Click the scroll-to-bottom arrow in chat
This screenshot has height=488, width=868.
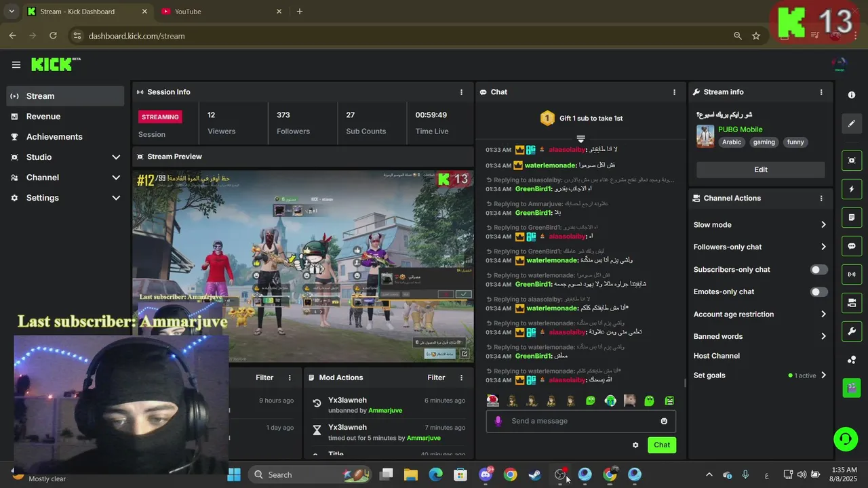(x=580, y=139)
